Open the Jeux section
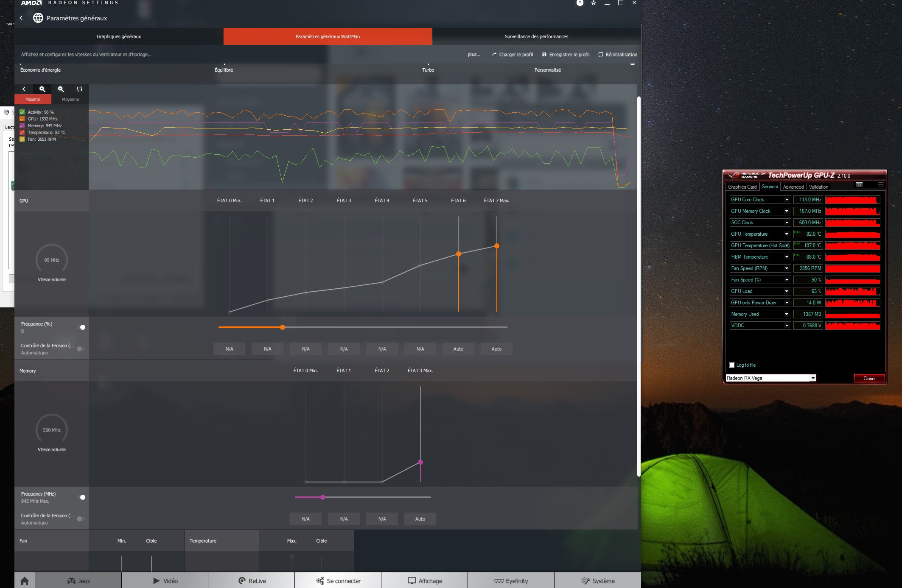Viewport: 902px width, 588px height. tap(78, 581)
